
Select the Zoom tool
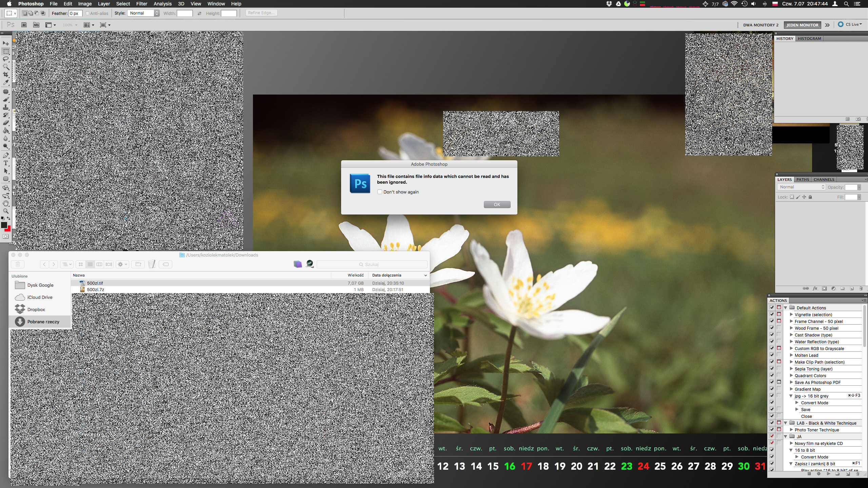(6, 211)
